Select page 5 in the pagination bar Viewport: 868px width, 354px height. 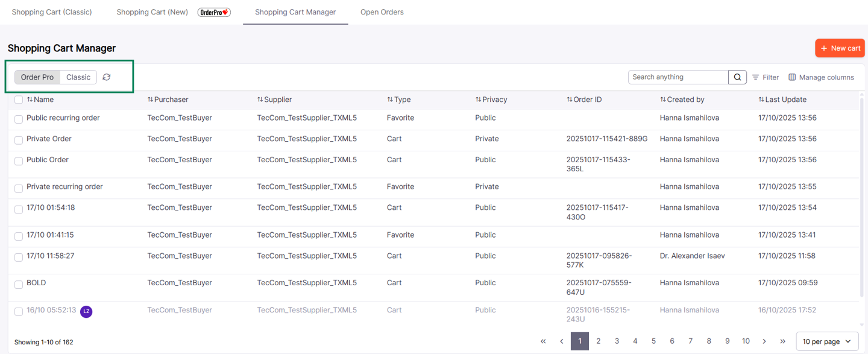click(653, 341)
